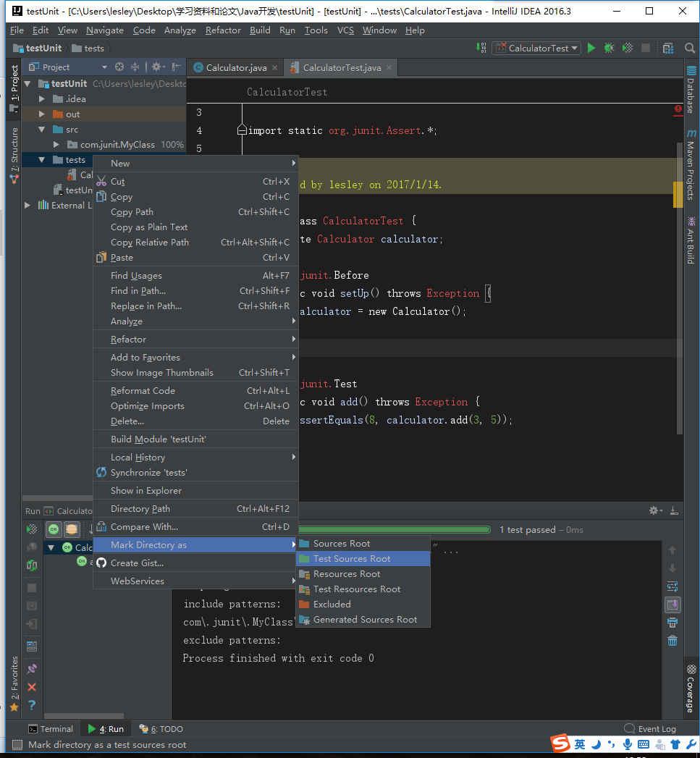Close the CalculatorTest.java tab
The image size is (700, 758).
click(x=389, y=67)
